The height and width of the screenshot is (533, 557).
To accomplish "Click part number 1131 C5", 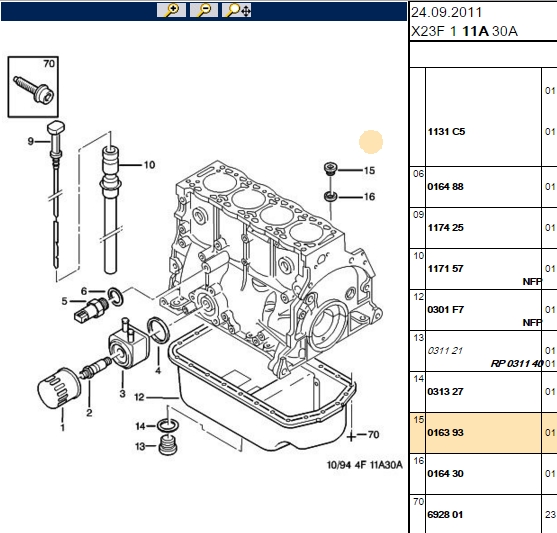I will (x=447, y=132).
